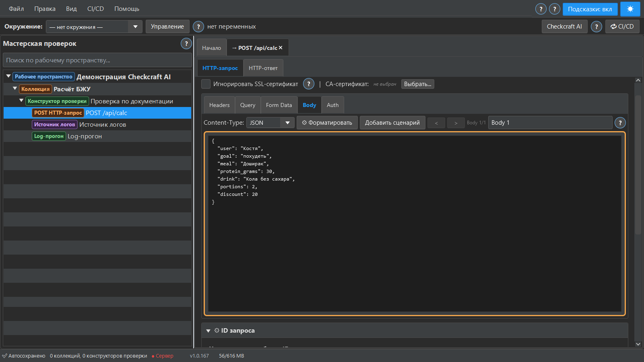Viewport: 644px width, 362px height.
Task: Switch to the Начало tab
Action: click(x=212, y=48)
